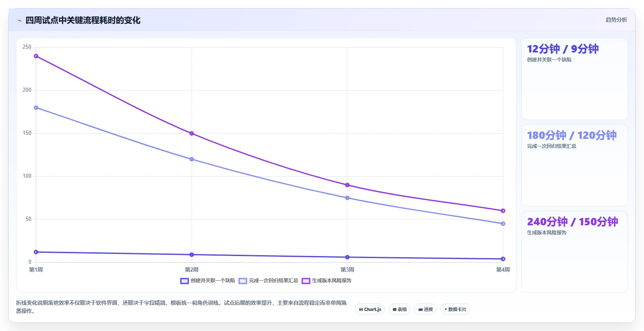
Task: Click the chart title 四周试点中关键流程耗时的变化
Action: [x=83, y=20]
